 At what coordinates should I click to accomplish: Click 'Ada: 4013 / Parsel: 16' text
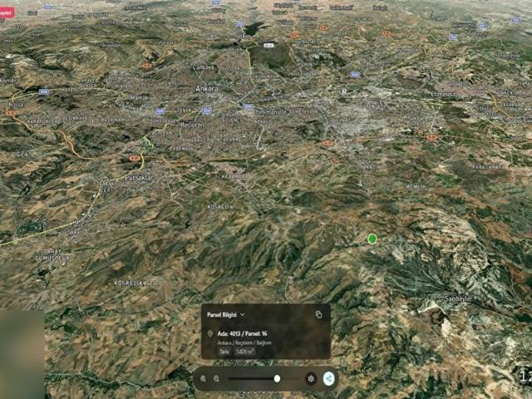pyautogui.click(x=242, y=334)
